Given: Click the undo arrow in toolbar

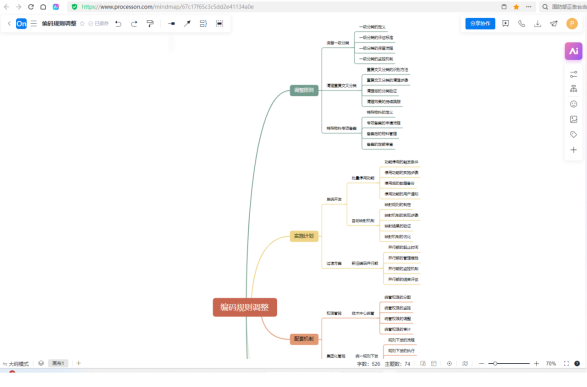Looking at the screenshot, I should 118,24.
